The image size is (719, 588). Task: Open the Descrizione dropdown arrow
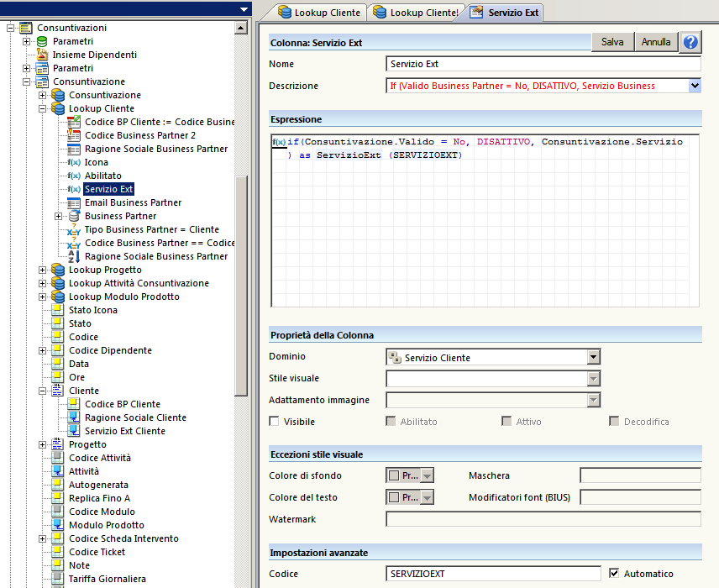pyautogui.click(x=695, y=86)
